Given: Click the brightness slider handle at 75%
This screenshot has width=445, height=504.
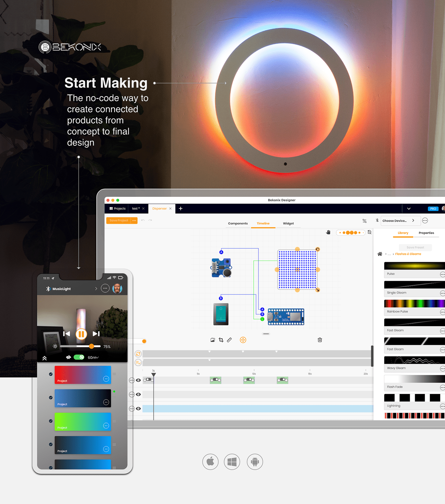Looking at the screenshot, I should tap(92, 346).
